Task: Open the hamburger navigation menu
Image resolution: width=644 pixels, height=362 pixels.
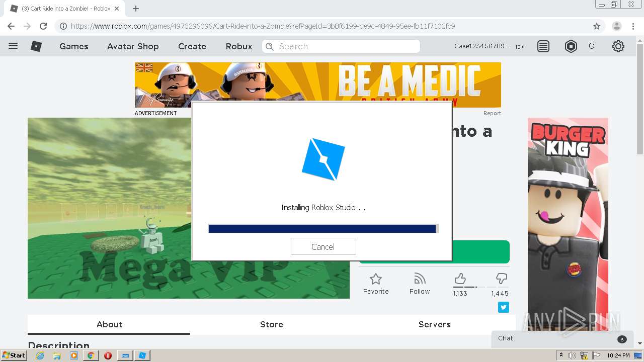Action: click(13, 46)
